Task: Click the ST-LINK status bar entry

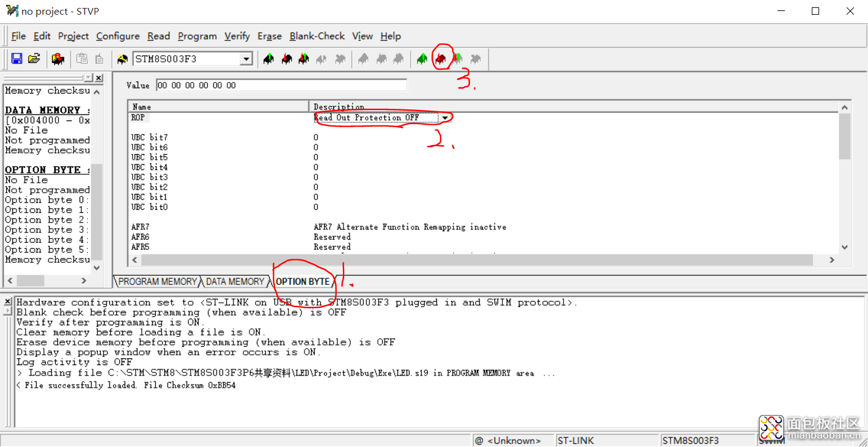Action: pyautogui.click(x=606, y=440)
